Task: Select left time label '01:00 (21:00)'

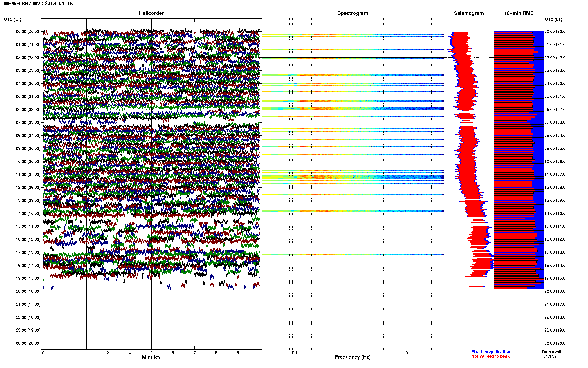Action: point(28,44)
